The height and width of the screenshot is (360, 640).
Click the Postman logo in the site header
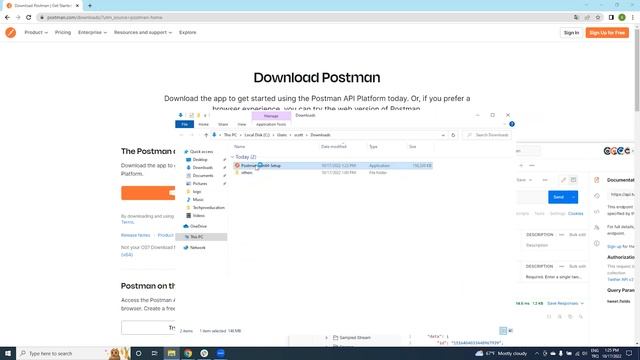point(11,33)
